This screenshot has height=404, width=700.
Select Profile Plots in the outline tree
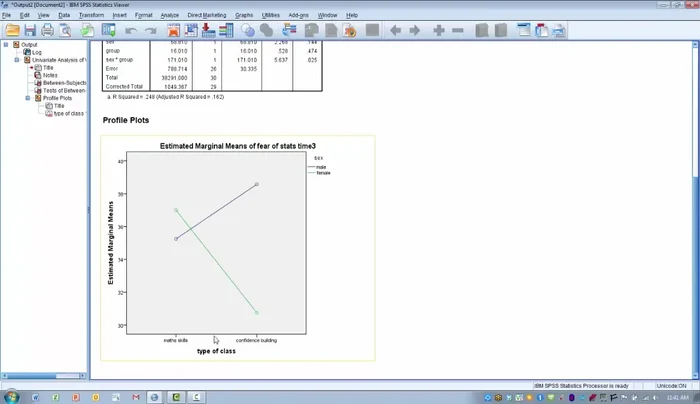click(57, 98)
